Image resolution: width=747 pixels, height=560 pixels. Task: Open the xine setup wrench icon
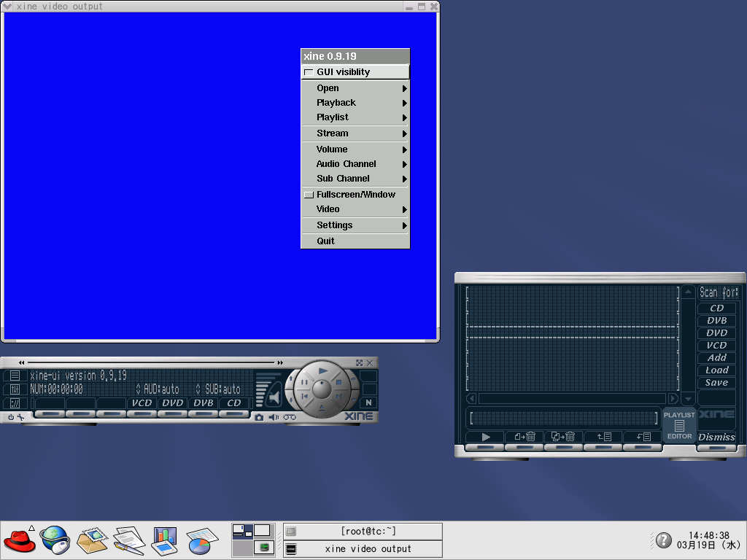pyautogui.click(x=21, y=417)
